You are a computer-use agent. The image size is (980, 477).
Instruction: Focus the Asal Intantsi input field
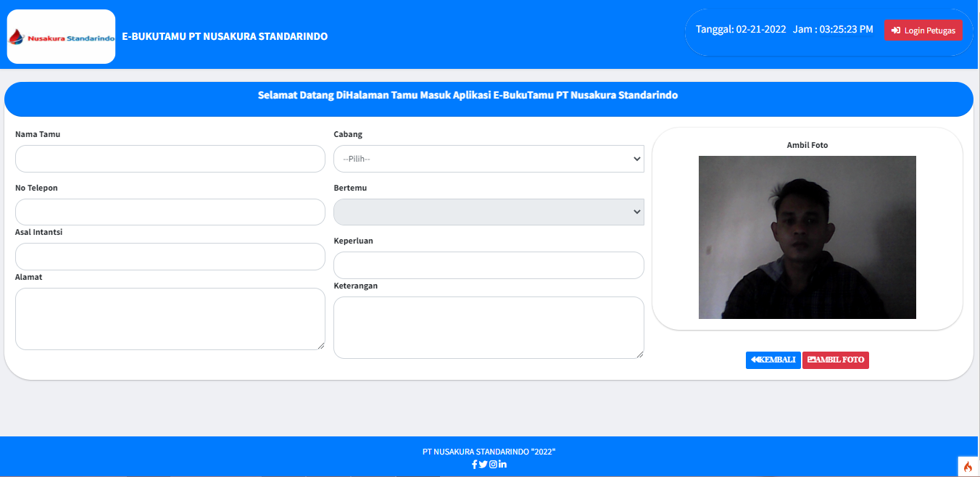tap(170, 257)
